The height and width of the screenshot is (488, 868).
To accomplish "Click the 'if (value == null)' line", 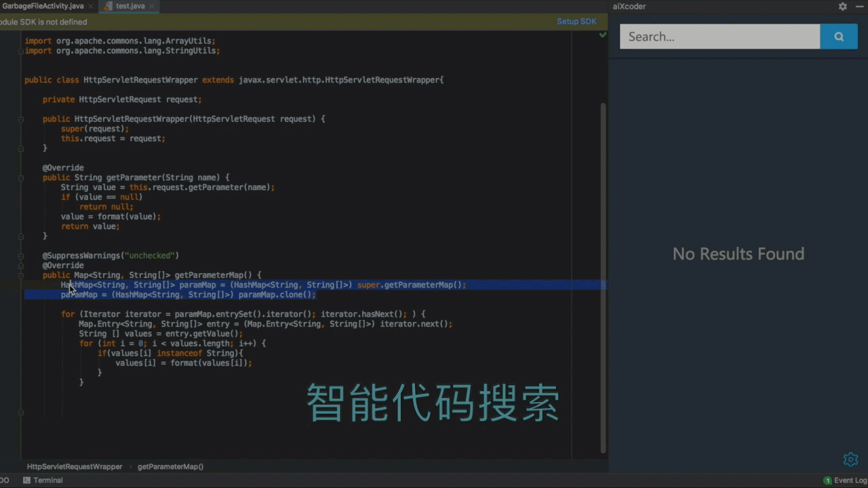I will [102, 197].
